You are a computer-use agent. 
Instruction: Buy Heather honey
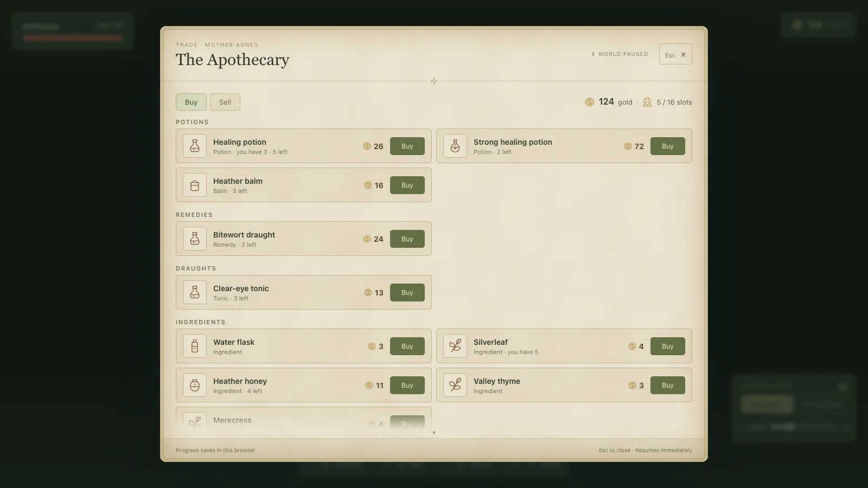[x=407, y=386]
